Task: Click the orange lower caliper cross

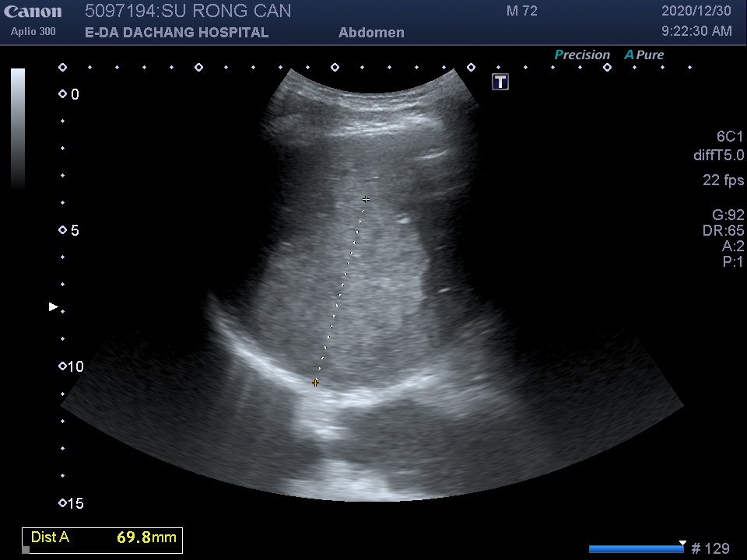Action: click(x=315, y=383)
